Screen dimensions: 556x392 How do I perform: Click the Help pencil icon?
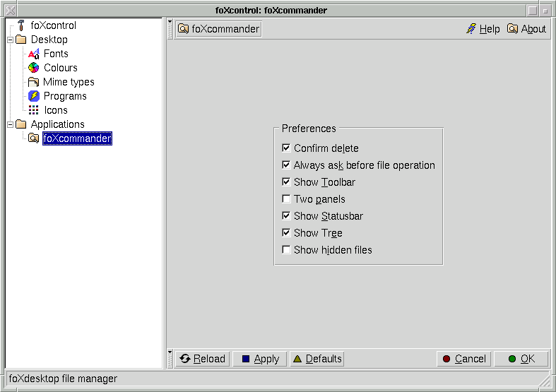(x=471, y=29)
